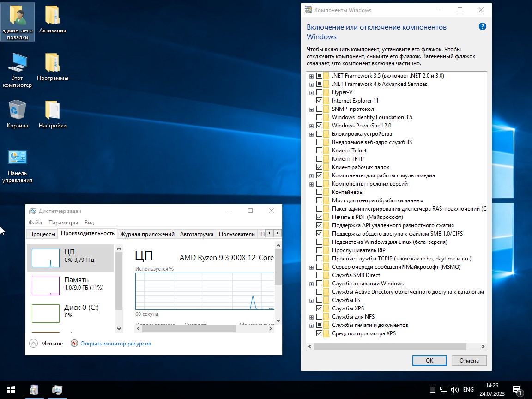Viewport: 532px width, 399px height.
Task: Expand the Службы IIS node
Action: click(311, 300)
